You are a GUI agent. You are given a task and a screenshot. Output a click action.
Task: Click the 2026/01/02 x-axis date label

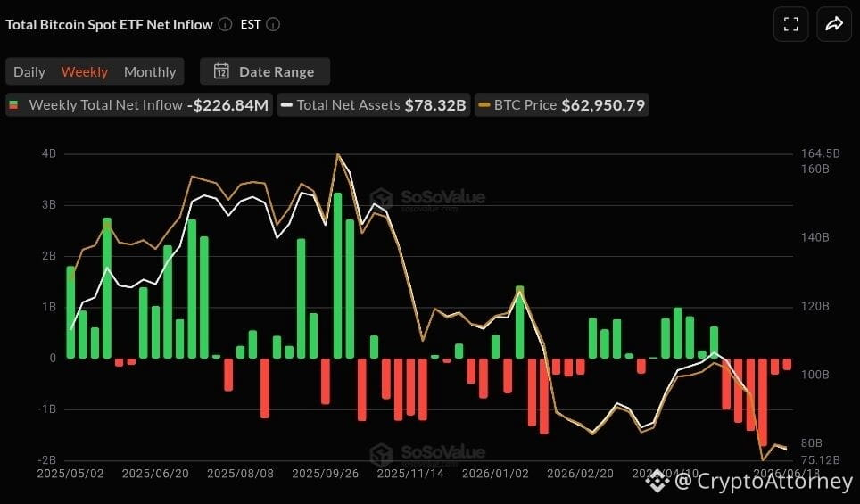(x=495, y=474)
